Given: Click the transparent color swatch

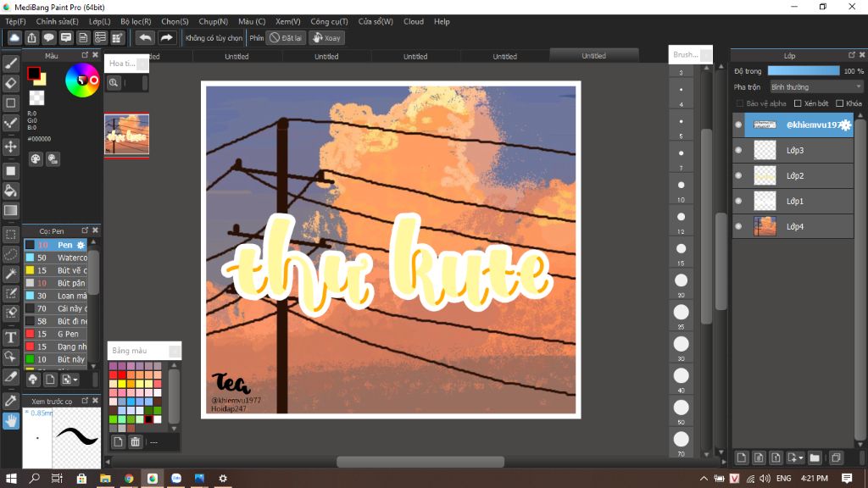Looking at the screenshot, I should click(36, 98).
